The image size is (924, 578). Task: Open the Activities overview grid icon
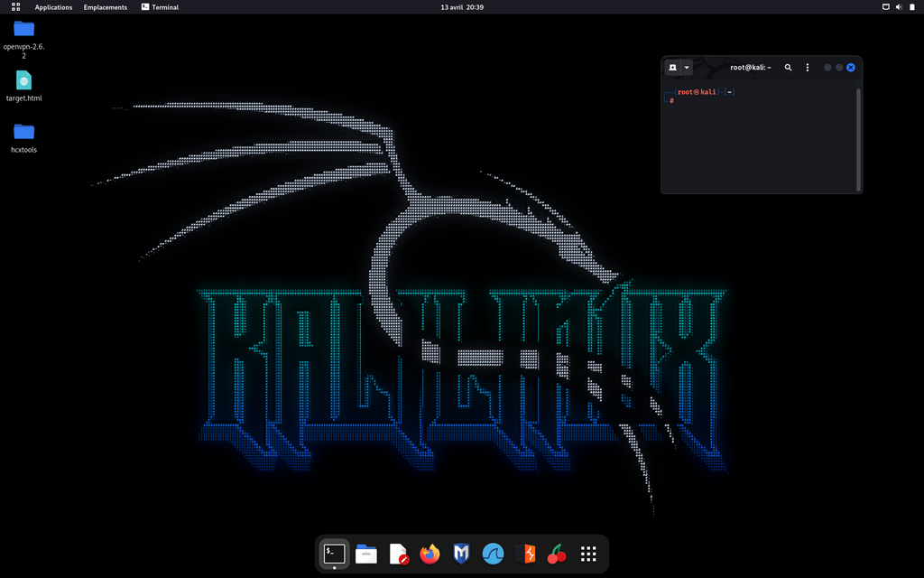click(16, 7)
